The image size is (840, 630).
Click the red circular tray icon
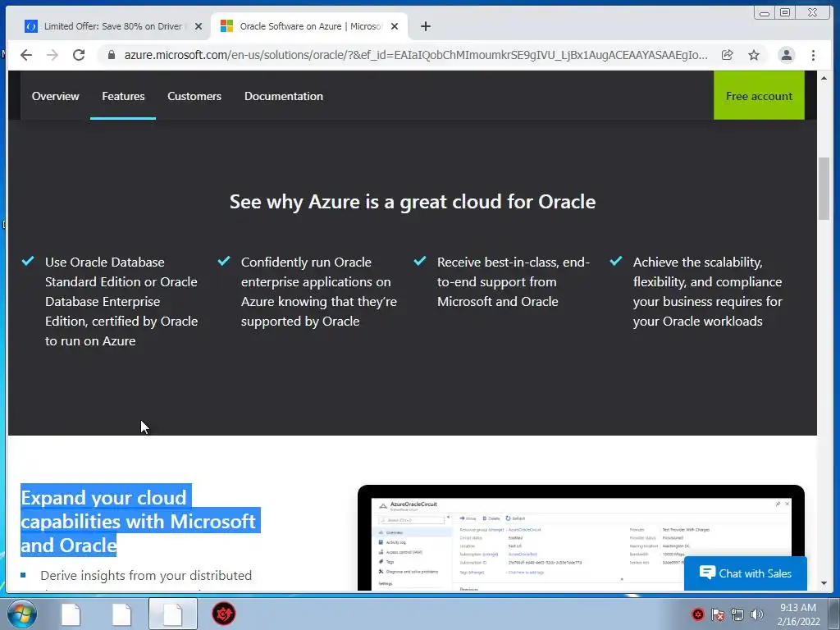pyautogui.click(x=697, y=614)
